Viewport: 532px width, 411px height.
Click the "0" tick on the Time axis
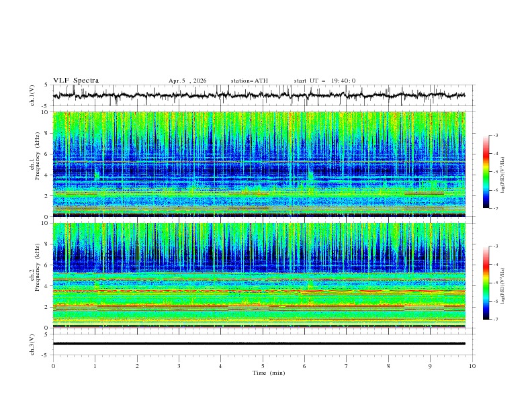pos(53,366)
